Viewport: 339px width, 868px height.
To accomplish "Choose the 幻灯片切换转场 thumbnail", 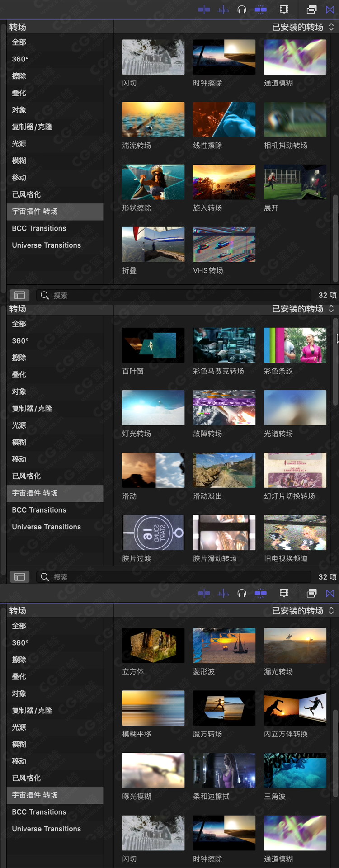I will pyautogui.click(x=295, y=470).
